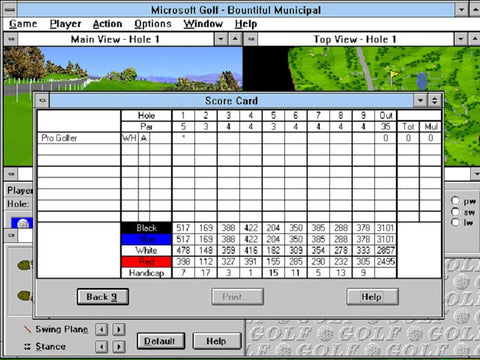Click the Score Card Help button

tap(372, 297)
